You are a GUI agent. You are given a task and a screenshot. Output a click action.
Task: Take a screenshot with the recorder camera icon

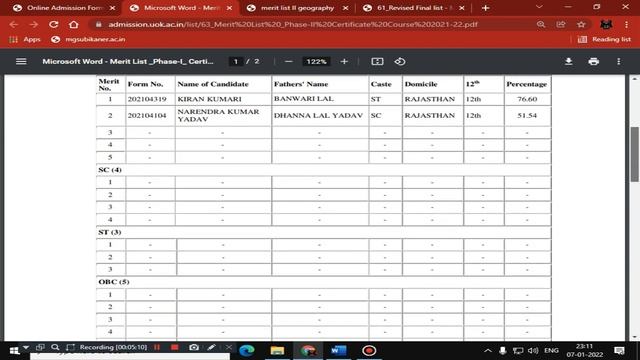[x=194, y=347]
